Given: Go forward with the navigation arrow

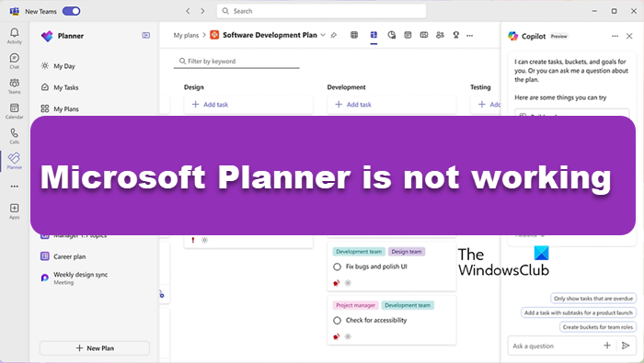Looking at the screenshot, I should 202,11.
